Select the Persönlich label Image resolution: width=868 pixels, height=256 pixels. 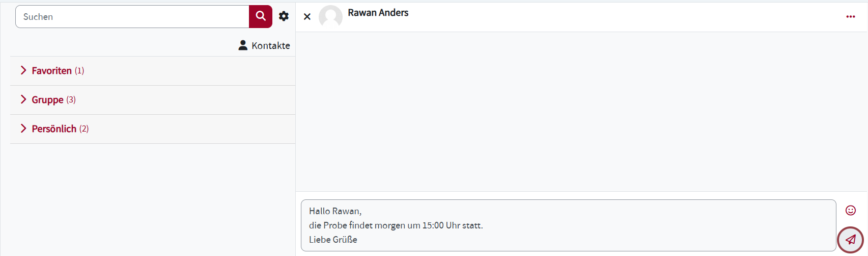[x=54, y=129]
